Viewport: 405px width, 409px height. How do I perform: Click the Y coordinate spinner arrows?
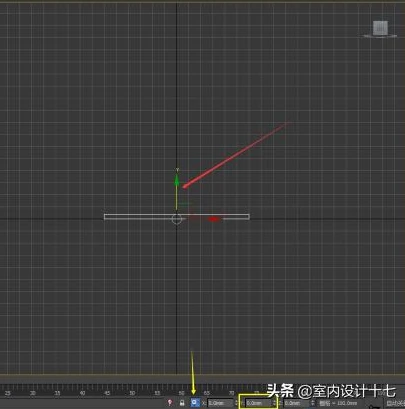click(274, 403)
